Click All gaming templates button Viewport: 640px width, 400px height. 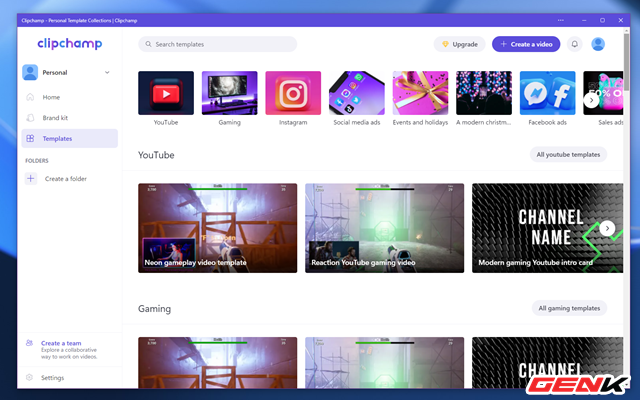point(569,308)
